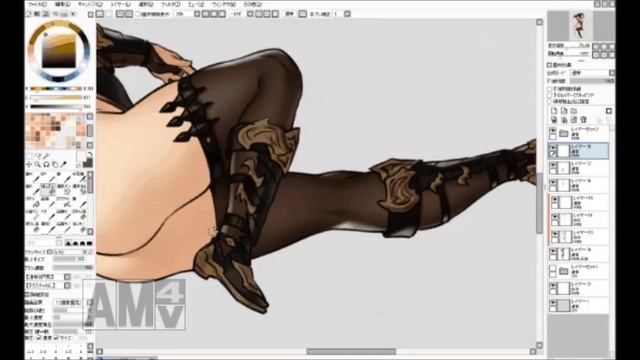The height and width of the screenshot is (360, 640).
Task: Swap foreground and background colors arrow
Action: tap(90, 155)
